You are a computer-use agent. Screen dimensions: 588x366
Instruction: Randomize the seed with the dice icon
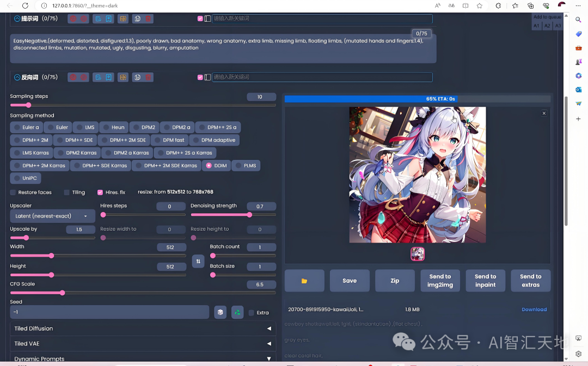(220, 312)
